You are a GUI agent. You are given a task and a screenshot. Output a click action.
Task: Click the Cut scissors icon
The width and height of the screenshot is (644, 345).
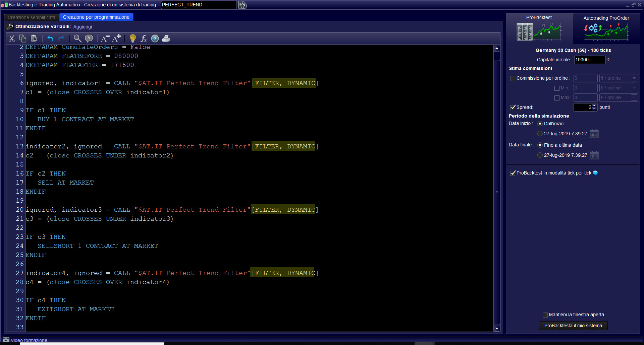[12, 39]
